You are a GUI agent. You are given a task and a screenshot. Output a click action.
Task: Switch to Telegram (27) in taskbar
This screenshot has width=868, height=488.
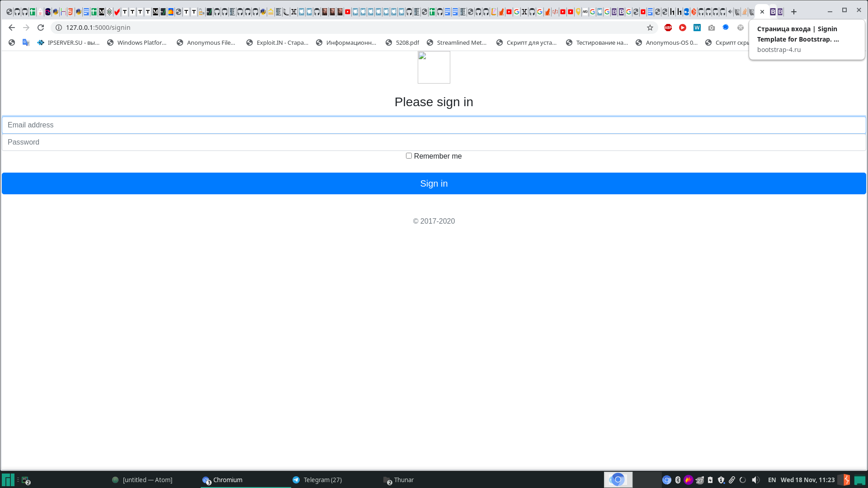pyautogui.click(x=317, y=480)
